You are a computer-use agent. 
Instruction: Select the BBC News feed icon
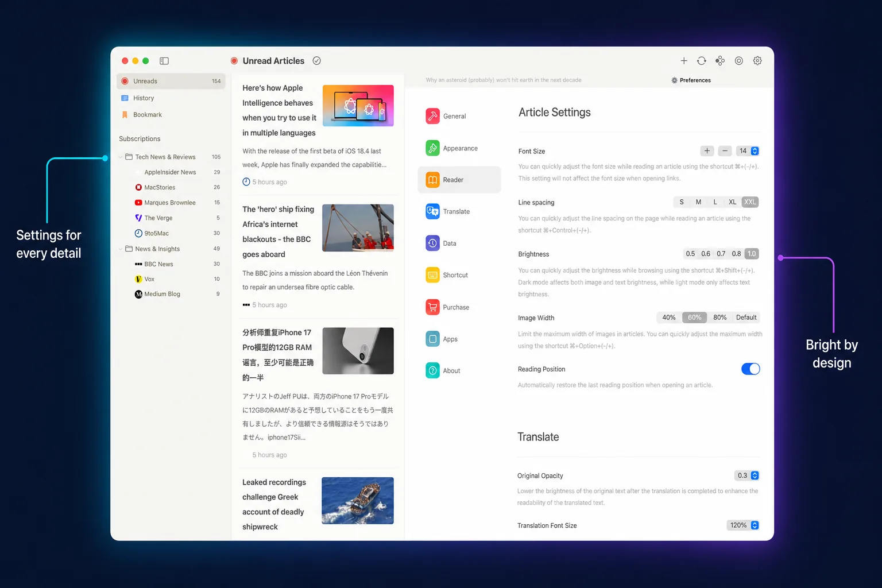[x=138, y=264]
